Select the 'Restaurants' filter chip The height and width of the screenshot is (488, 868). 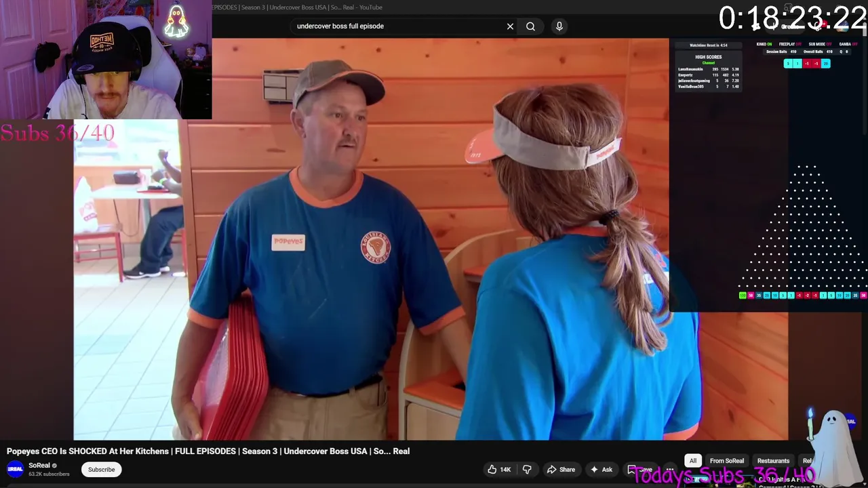tap(773, 461)
